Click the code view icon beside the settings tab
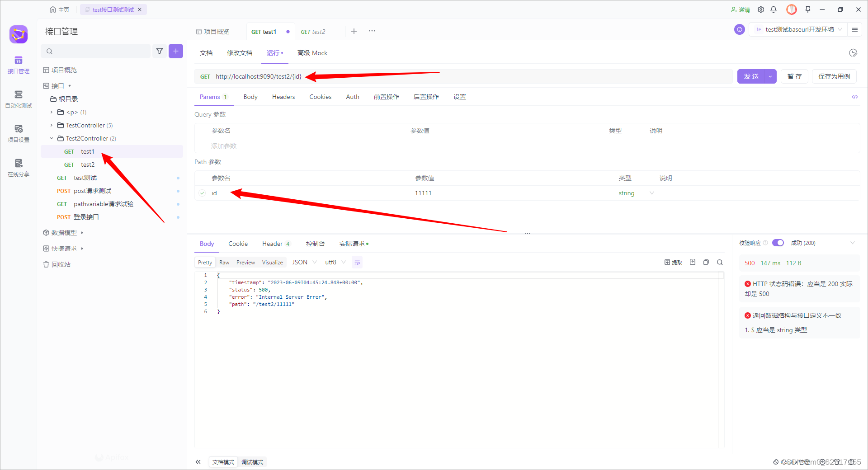868x470 pixels. click(854, 97)
